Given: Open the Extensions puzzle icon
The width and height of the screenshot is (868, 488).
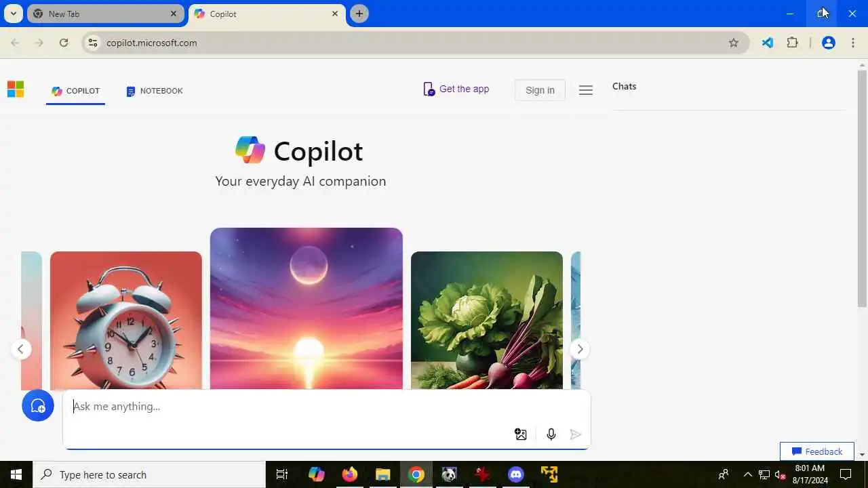Looking at the screenshot, I should pyautogui.click(x=792, y=43).
